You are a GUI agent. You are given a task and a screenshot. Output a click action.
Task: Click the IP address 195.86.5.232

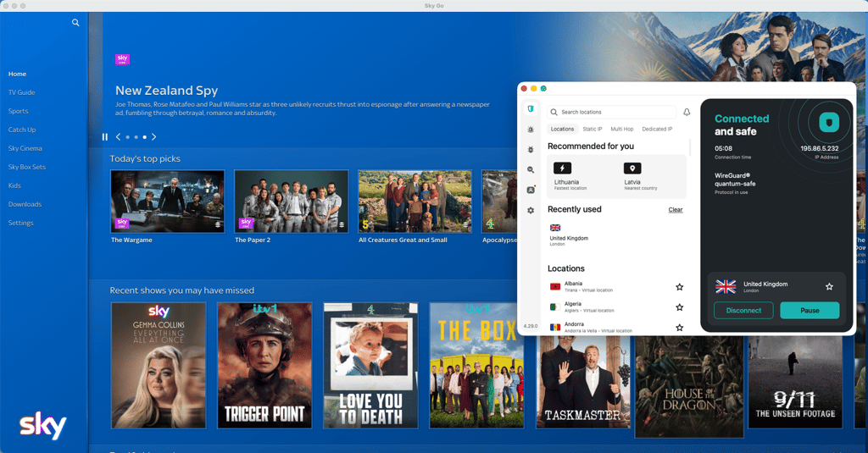(x=820, y=148)
